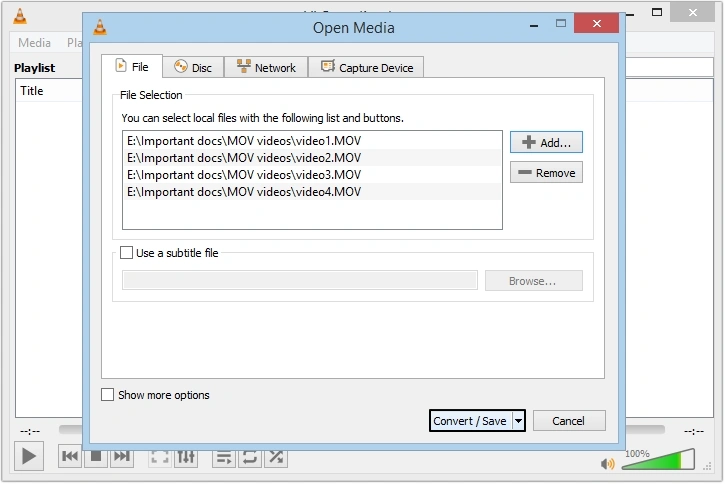Click the Remove button
The image size is (725, 484).
tap(546, 172)
